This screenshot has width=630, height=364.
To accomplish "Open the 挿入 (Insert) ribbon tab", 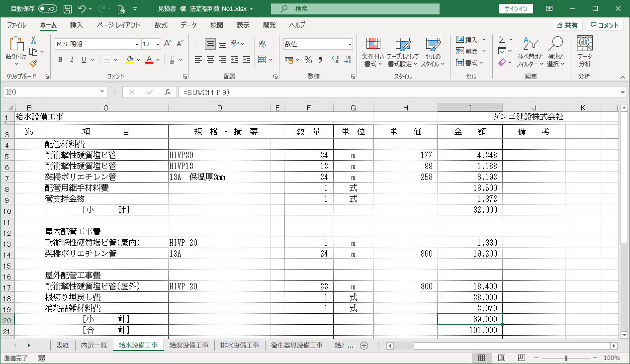I will 76,25.
